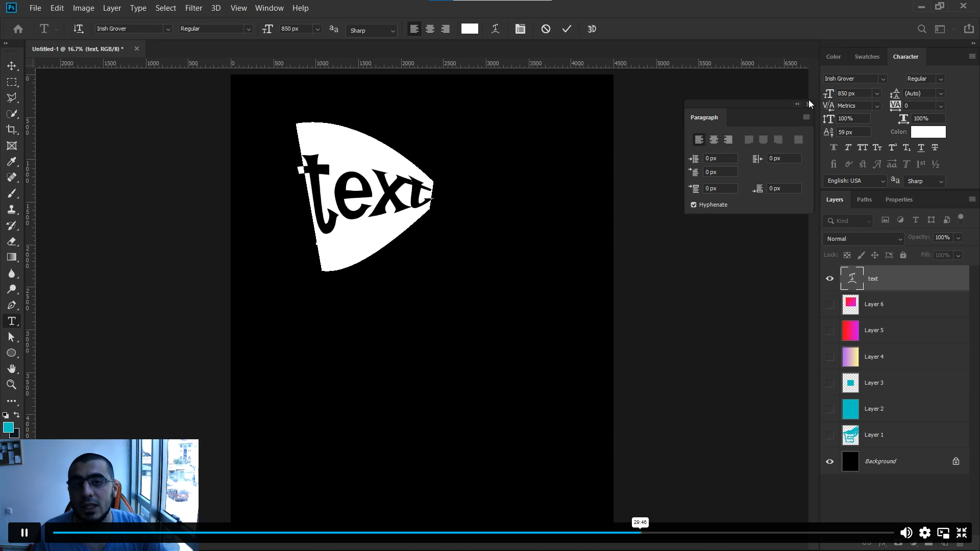This screenshot has height=551, width=980.
Task: Open the Filter menu
Action: coord(194,8)
